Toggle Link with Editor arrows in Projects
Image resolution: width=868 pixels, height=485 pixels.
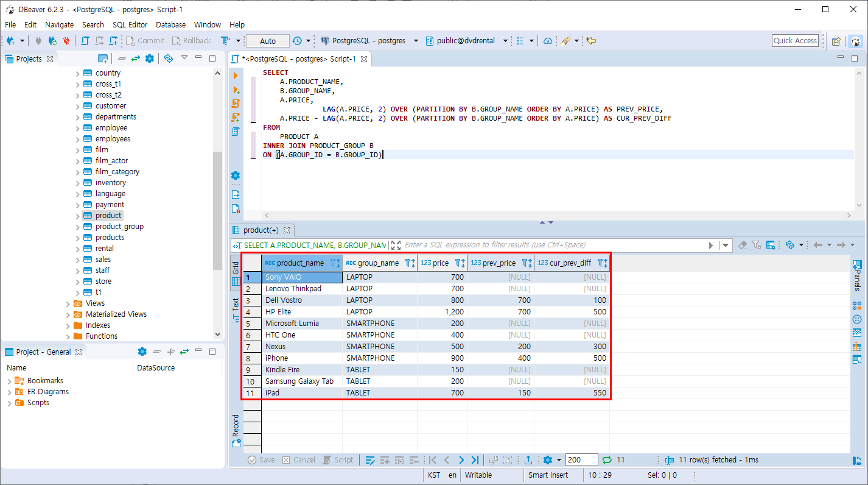[x=135, y=58]
